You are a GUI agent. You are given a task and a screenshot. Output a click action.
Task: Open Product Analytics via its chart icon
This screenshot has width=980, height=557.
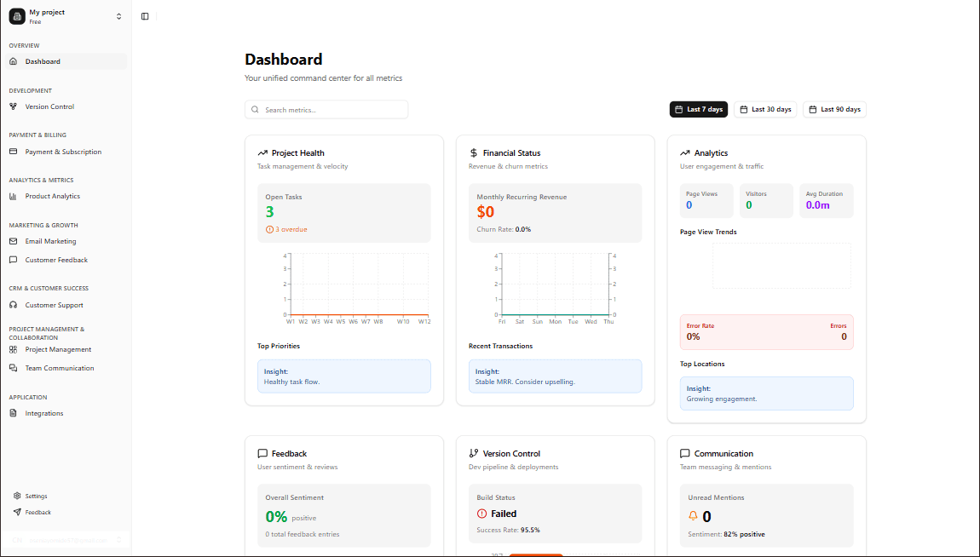[14, 196]
